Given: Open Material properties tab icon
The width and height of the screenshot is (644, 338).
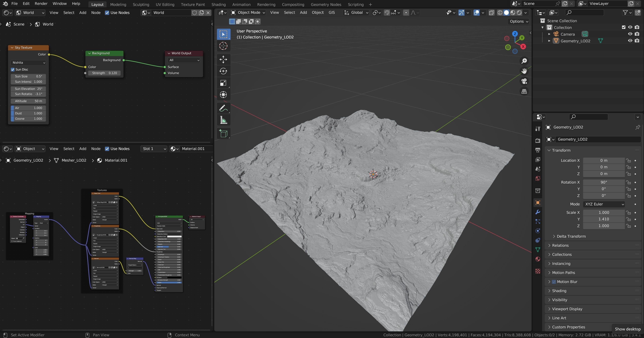Looking at the screenshot, I should click(x=538, y=259).
